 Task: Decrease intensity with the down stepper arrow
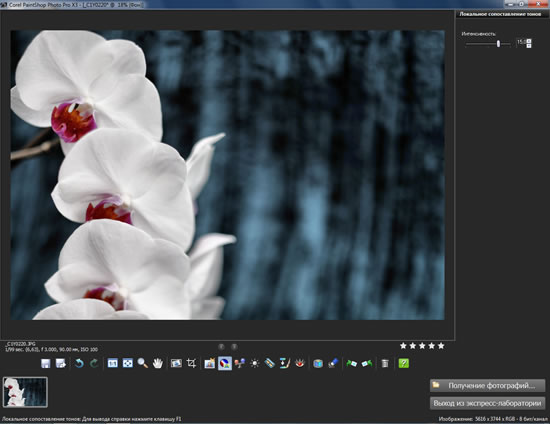click(x=529, y=46)
